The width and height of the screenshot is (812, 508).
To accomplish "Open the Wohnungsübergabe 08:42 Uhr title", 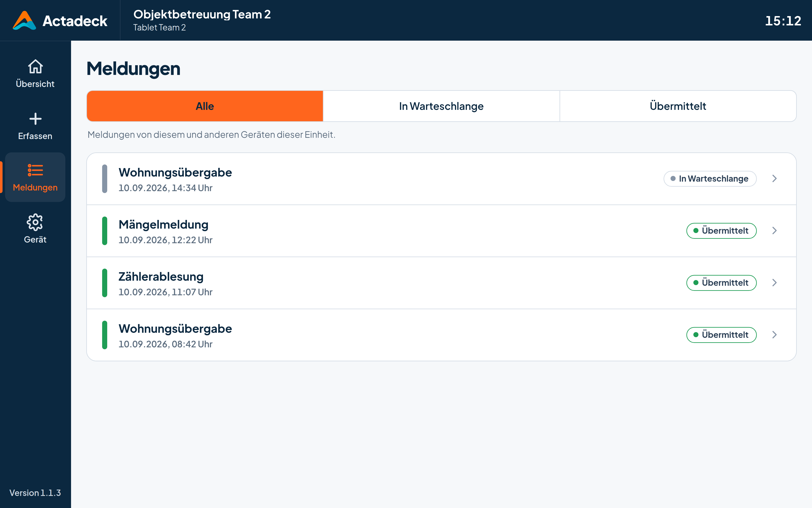I will 175,329.
